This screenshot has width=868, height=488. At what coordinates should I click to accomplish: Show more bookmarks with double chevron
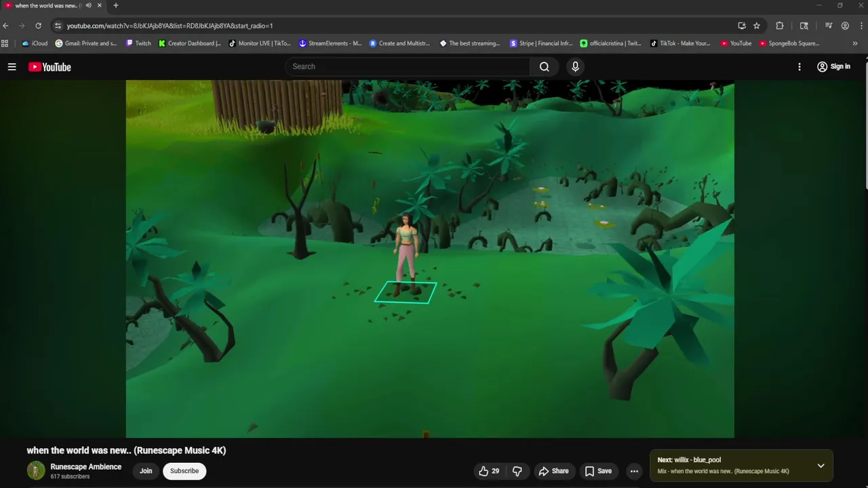(x=855, y=43)
